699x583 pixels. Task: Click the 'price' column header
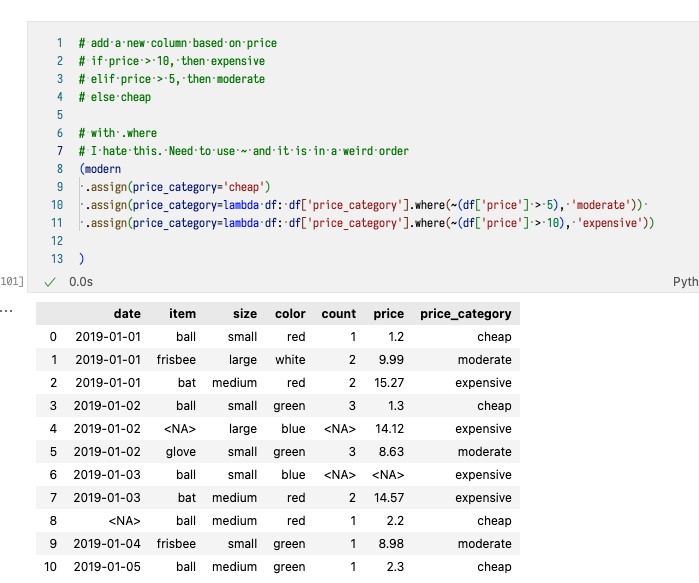389,314
